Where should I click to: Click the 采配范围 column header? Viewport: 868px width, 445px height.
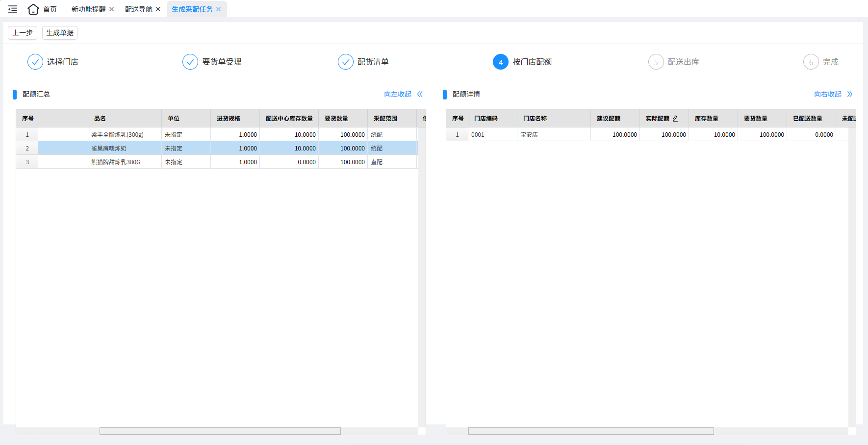(392, 119)
